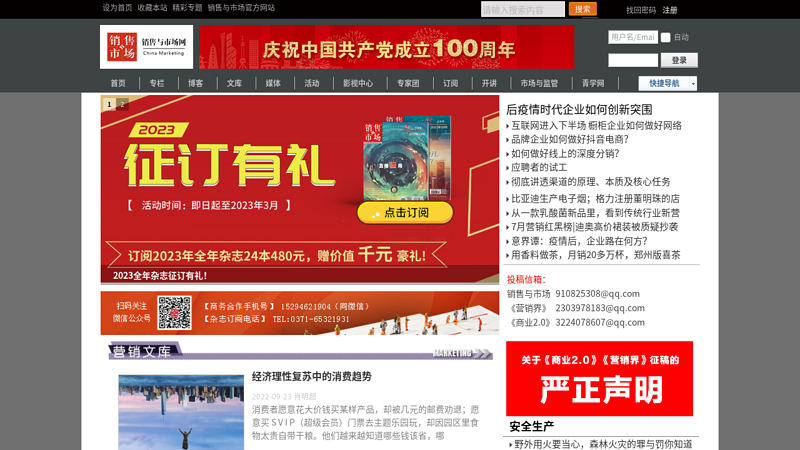Open 专家团 in the navigation bar
This screenshot has height=450, width=800.
[x=408, y=83]
